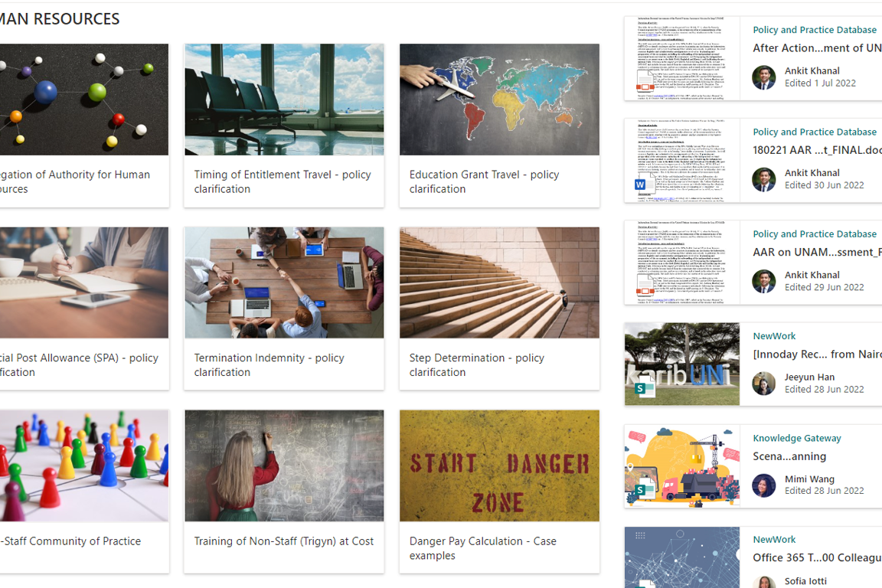Click the world map with airplane image
The image size is (882, 588).
point(499,100)
